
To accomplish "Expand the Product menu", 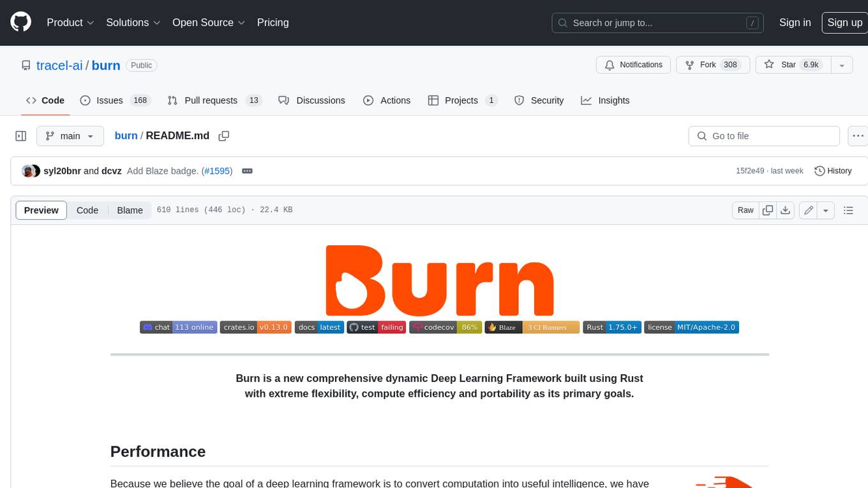I will (70, 22).
